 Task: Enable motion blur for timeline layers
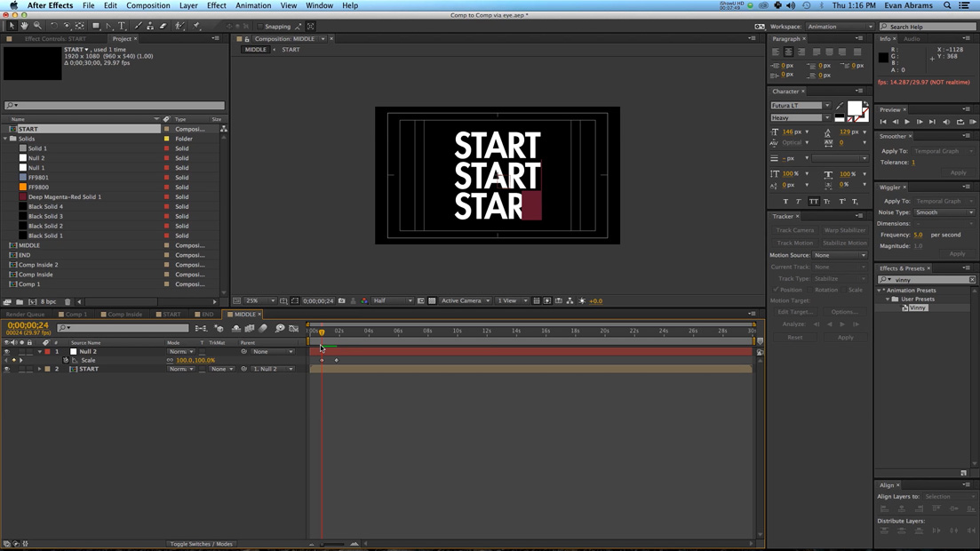pos(263,328)
